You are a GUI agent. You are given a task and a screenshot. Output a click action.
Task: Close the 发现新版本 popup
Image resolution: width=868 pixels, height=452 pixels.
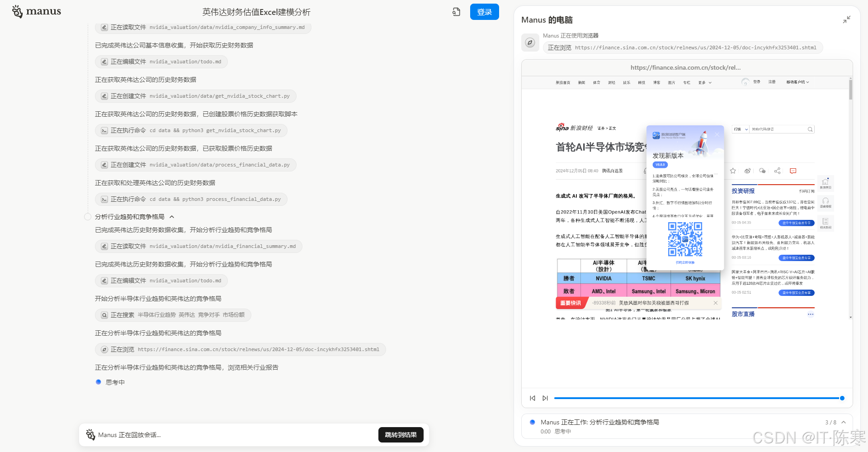717,134
